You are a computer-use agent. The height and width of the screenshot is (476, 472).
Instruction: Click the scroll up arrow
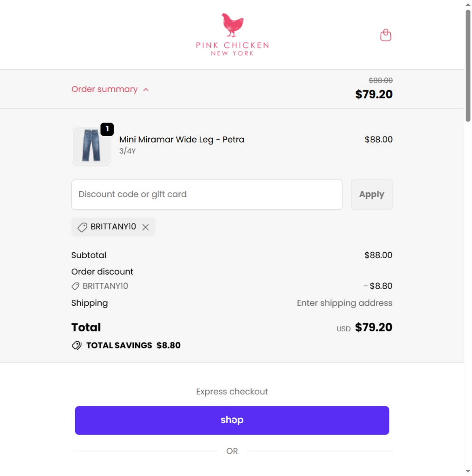click(468, 5)
